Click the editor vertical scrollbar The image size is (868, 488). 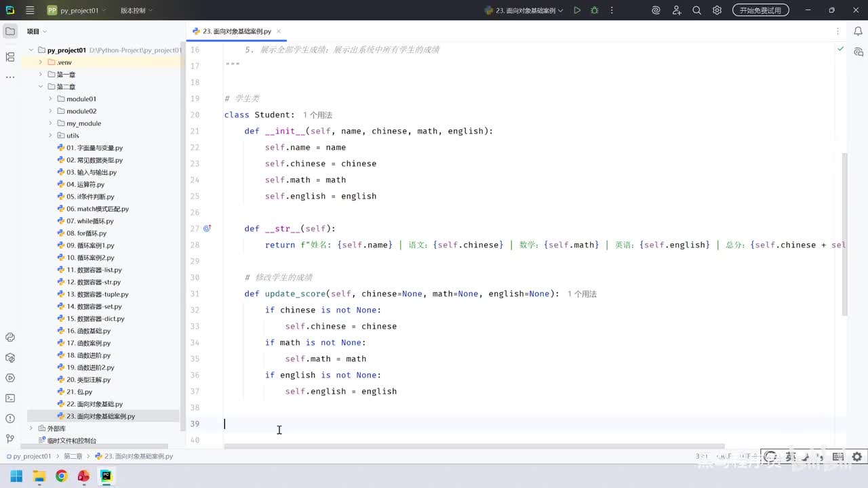click(844, 234)
